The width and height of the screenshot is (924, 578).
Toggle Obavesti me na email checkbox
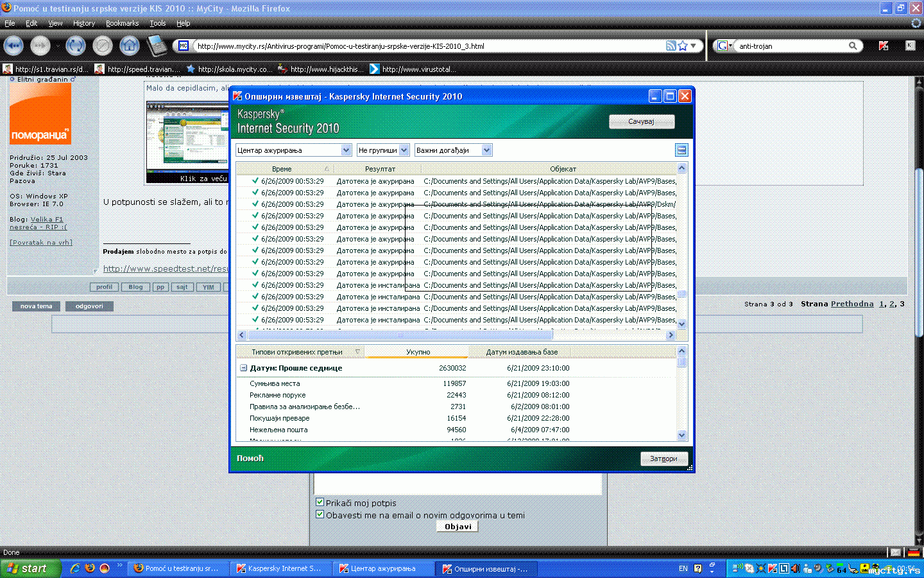pyautogui.click(x=320, y=514)
